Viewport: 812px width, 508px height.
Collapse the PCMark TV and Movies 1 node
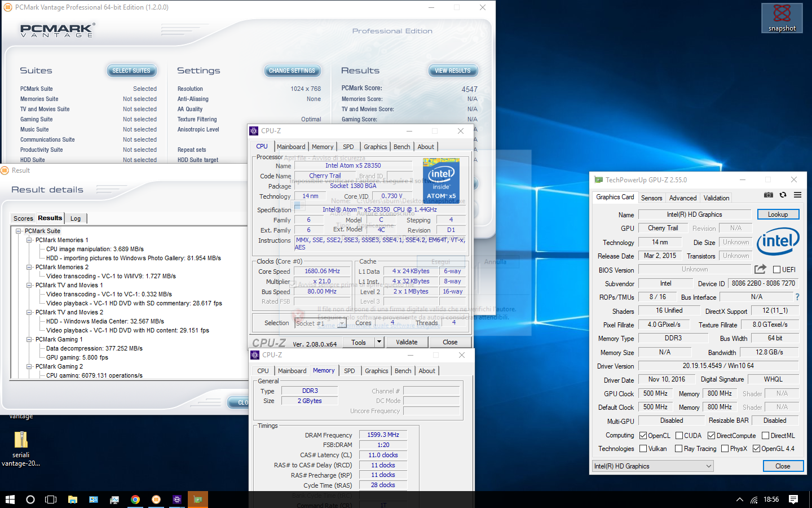(x=29, y=285)
